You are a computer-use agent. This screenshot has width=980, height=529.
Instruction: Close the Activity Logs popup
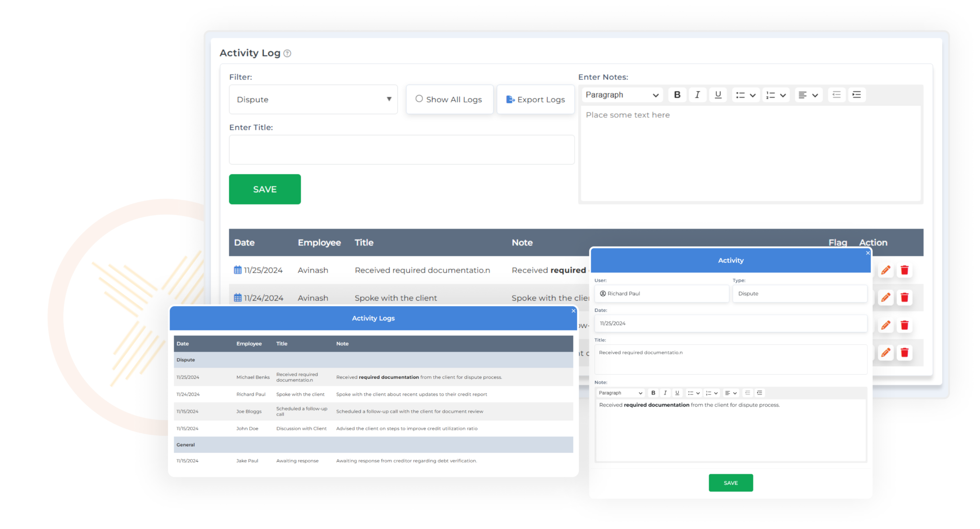[x=573, y=310]
